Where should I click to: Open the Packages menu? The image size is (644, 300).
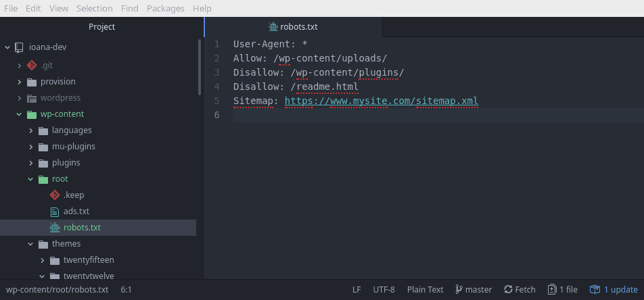[164, 8]
